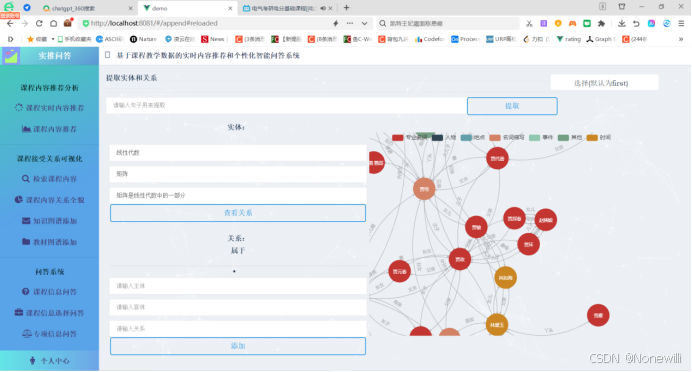Image resolution: width=692 pixels, height=372 pixels.
Task: Click the browser forward arrow
Action: tap(25, 23)
